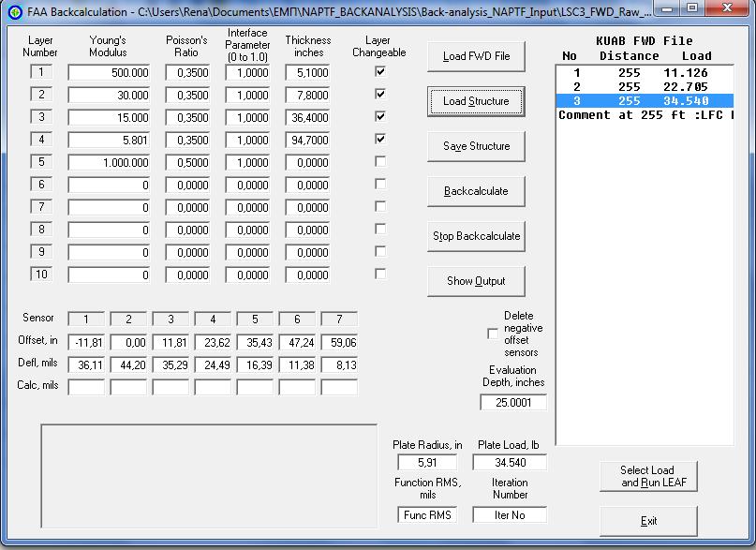The height and width of the screenshot is (550, 756).
Task: Edit layer 2 Young's Modulus 30.000
Action: pyautogui.click(x=109, y=95)
